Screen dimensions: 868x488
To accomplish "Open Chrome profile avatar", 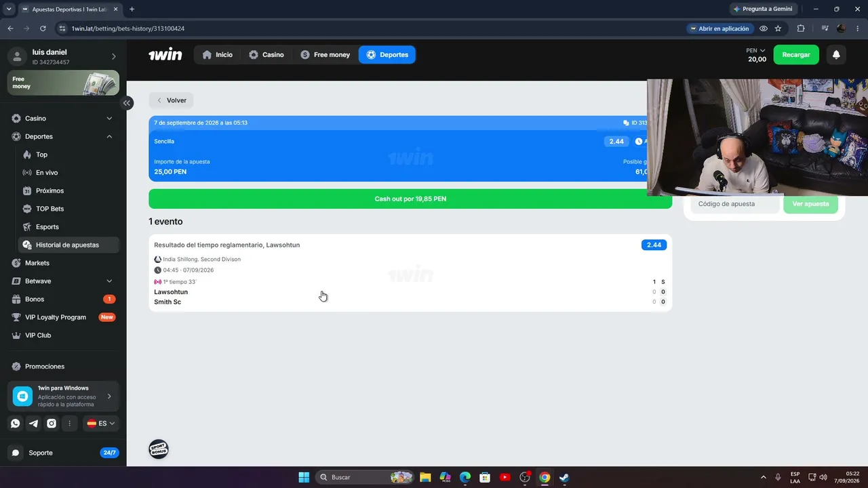I will 842,28.
